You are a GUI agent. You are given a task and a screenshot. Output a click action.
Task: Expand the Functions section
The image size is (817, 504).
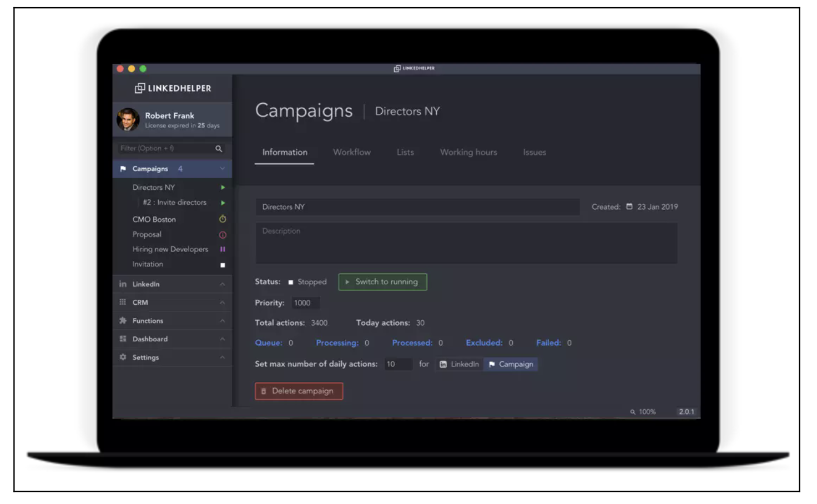(222, 320)
